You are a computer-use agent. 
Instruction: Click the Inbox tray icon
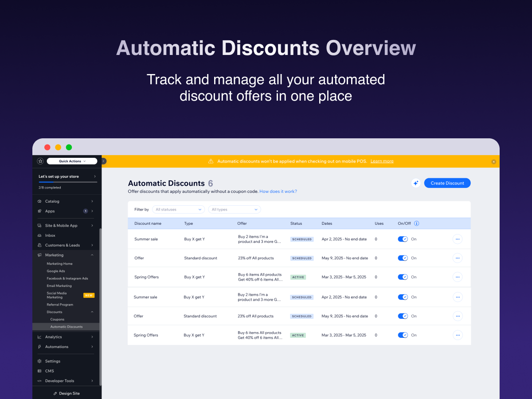(40, 235)
